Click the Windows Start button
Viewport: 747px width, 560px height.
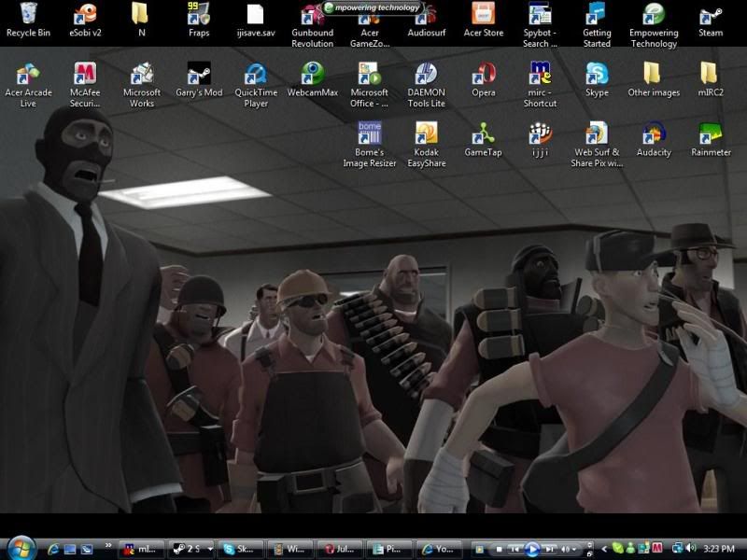pyautogui.click(x=21, y=548)
